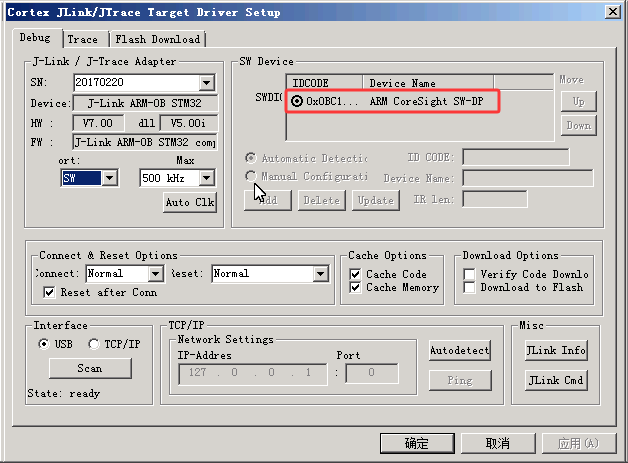Screen dimensions: 628x463
Task: Close the Target Driver Setup dialog
Action: (613, 12)
